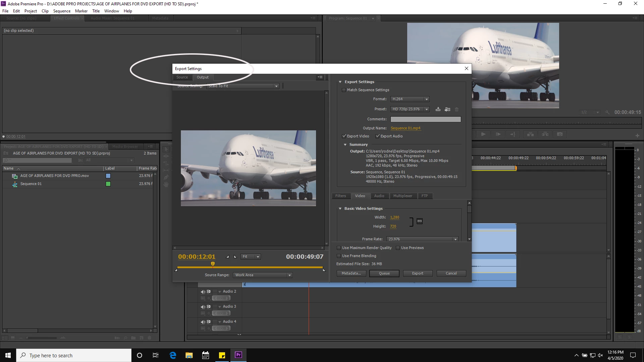The image size is (644, 362).
Task: Click the Comments text field
Action: pyautogui.click(x=425, y=119)
